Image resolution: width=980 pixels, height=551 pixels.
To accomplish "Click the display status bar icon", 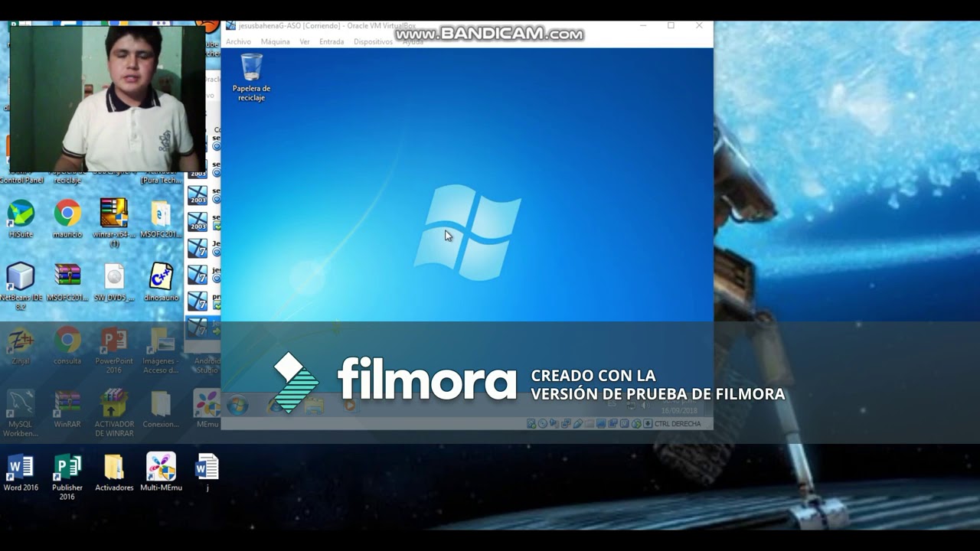I will (602, 423).
